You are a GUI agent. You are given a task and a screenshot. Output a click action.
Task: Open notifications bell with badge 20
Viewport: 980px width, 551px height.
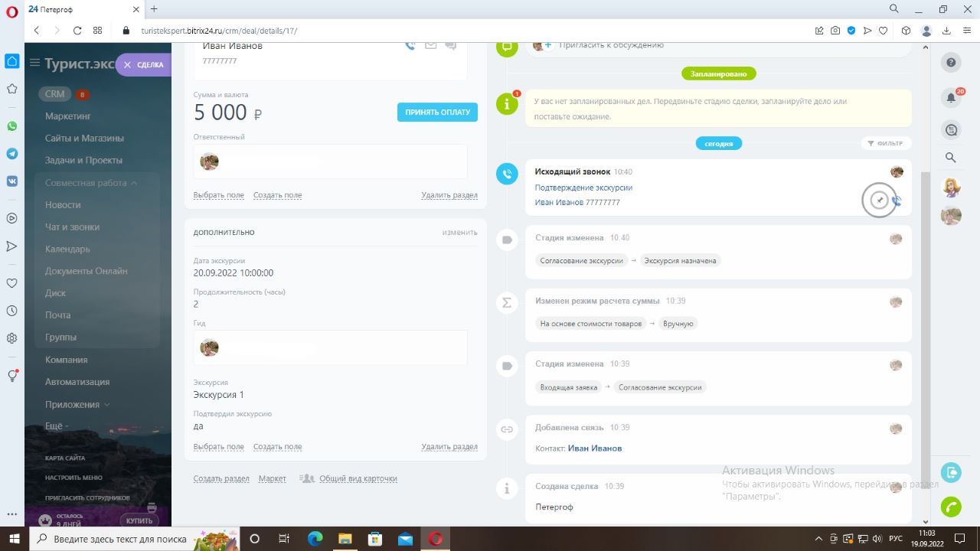(951, 97)
